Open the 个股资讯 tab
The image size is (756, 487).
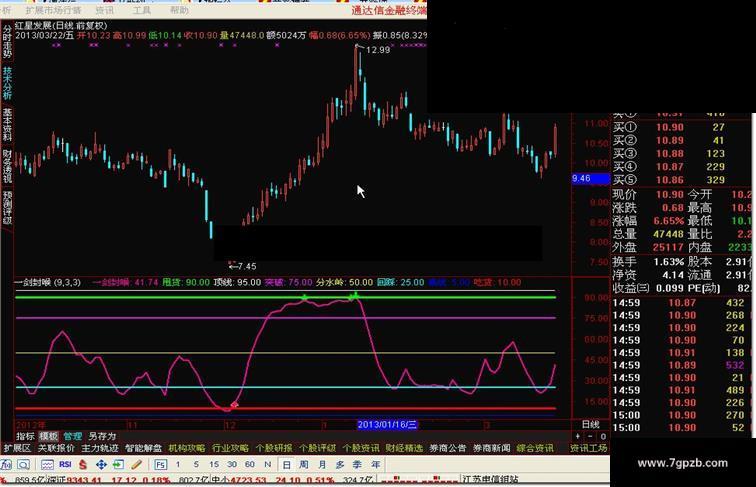click(x=361, y=448)
